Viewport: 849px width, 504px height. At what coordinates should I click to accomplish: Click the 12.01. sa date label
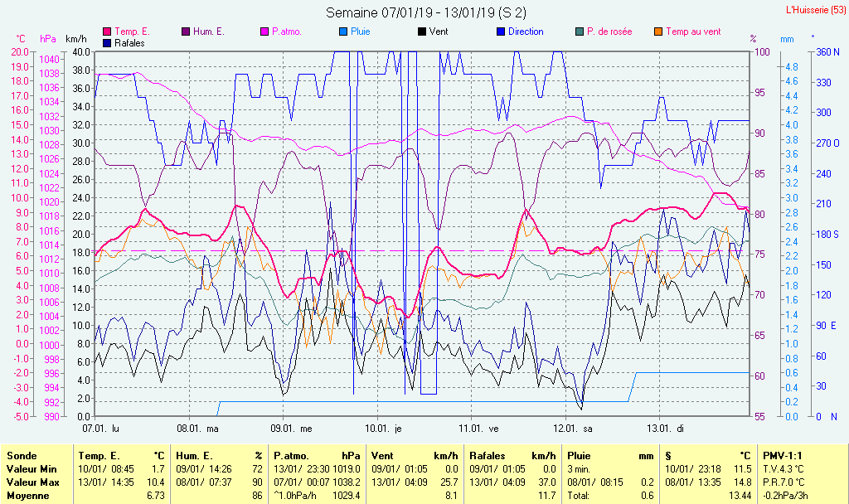(x=573, y=429)
